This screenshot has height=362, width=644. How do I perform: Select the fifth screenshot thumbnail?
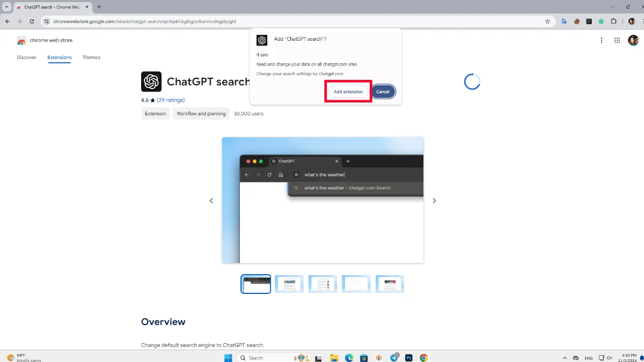[390, 284]
